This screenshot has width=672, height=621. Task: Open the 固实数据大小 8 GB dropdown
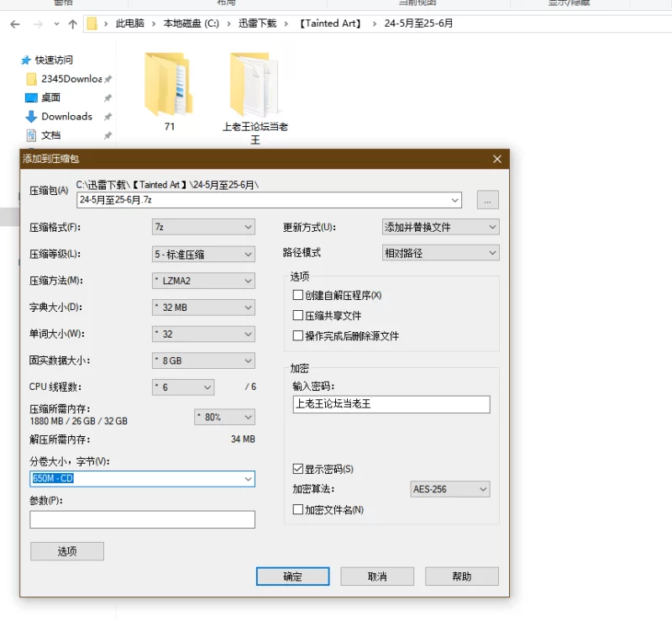[203, 360]
